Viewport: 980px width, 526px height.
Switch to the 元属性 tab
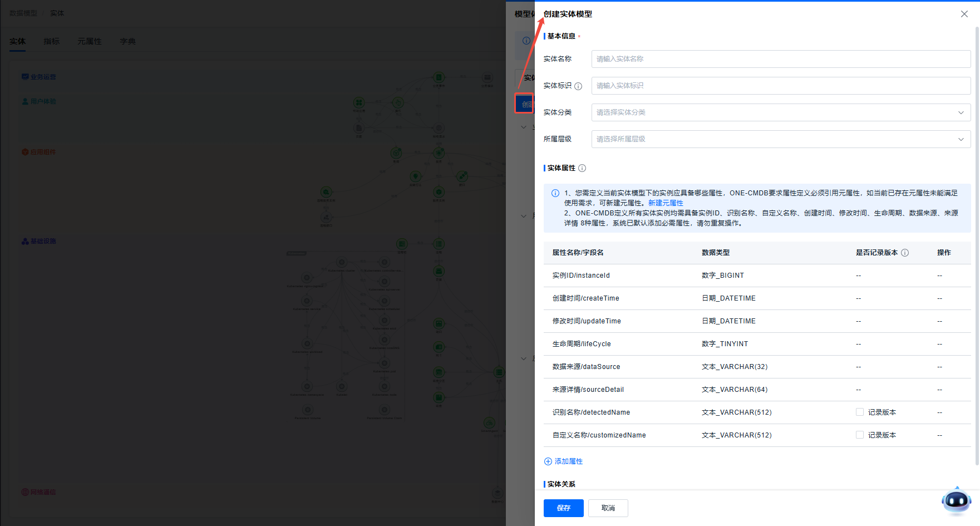pos(90,41)
